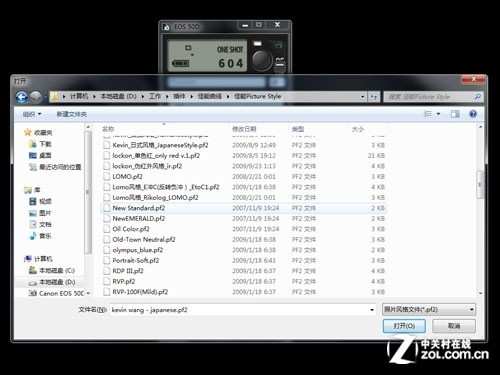The image size is (500, 375).
Task: Open the Organize menu
Action: pyautogui.click(x=32, y=114)
